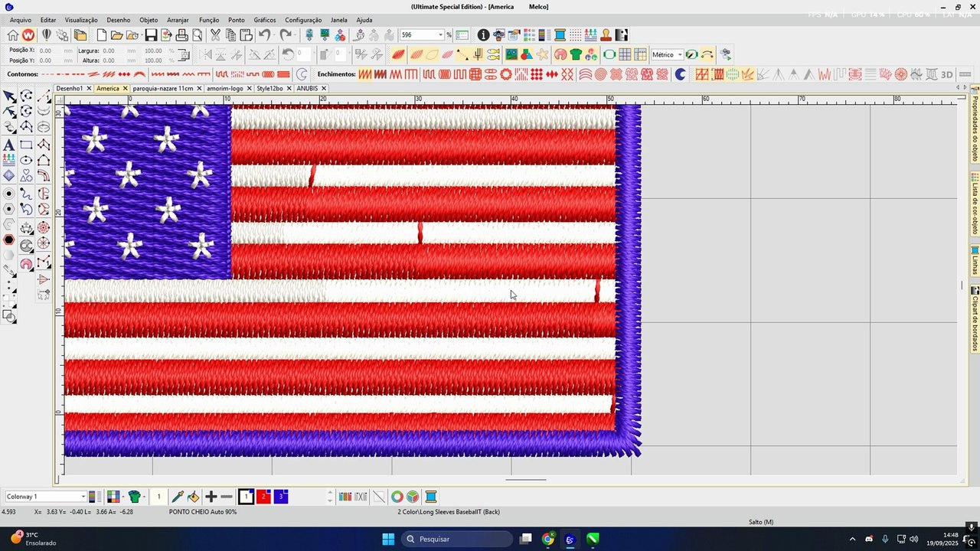Viewport: 980px width, 551px height.
Task: Create a new blank design document
Action: click(x=102, y=35)
